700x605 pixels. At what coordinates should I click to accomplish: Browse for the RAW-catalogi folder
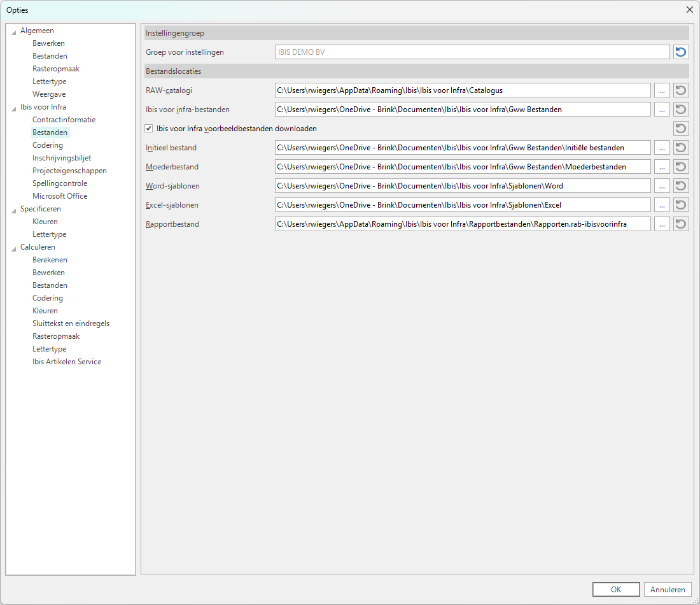coord(662,90)
